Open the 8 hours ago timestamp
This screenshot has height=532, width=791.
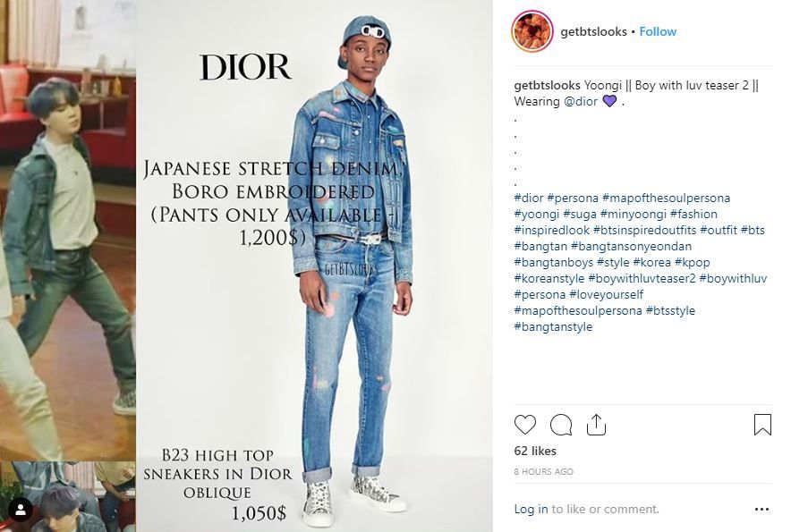[544, 471]
